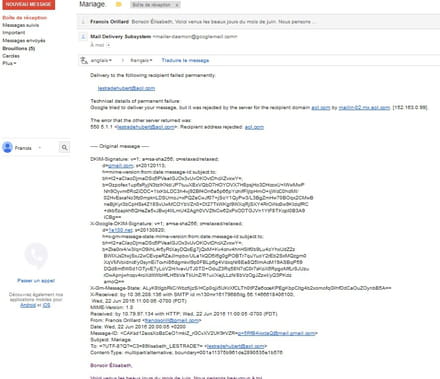The height and width of the screenshot is (379, 440).
Task: Open Messages envoyés folder
Action: (24, 40)
